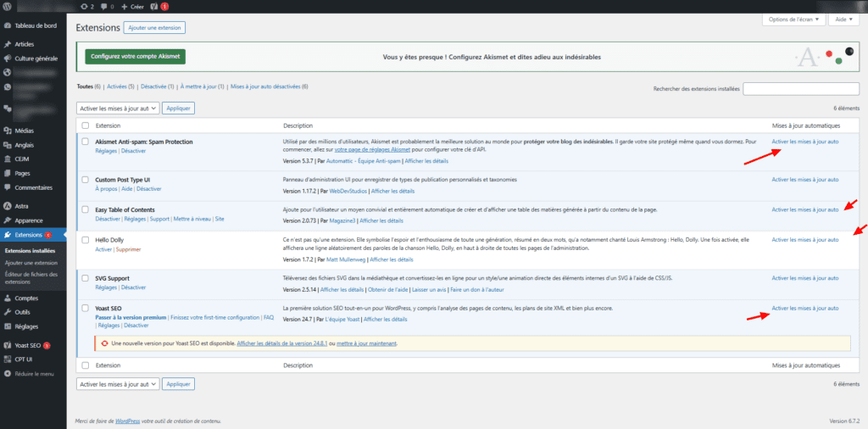
Task: Open Yoast icon in top admin bar
Action: coord(153,7)
